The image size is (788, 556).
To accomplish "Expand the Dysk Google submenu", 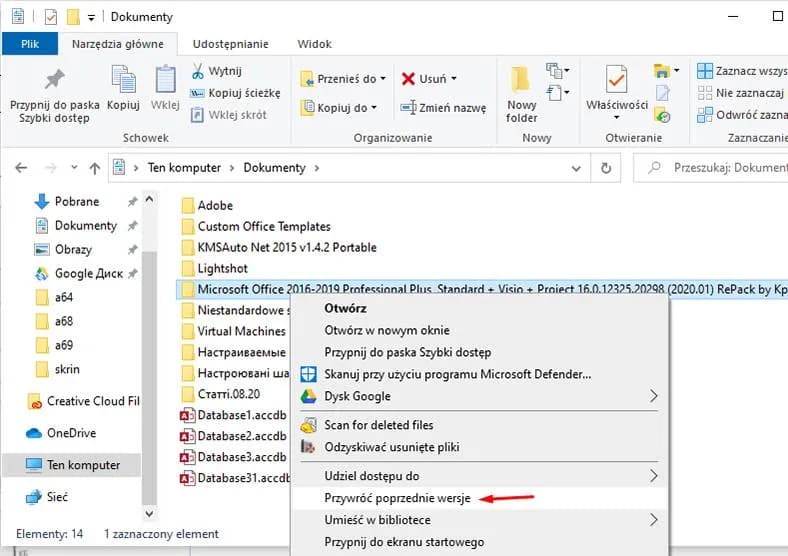I will pos(654,396).
